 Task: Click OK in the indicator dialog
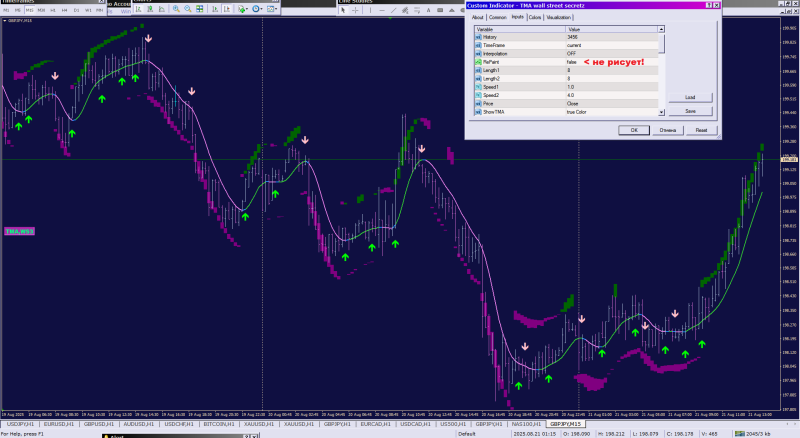[x=634, y=130]
